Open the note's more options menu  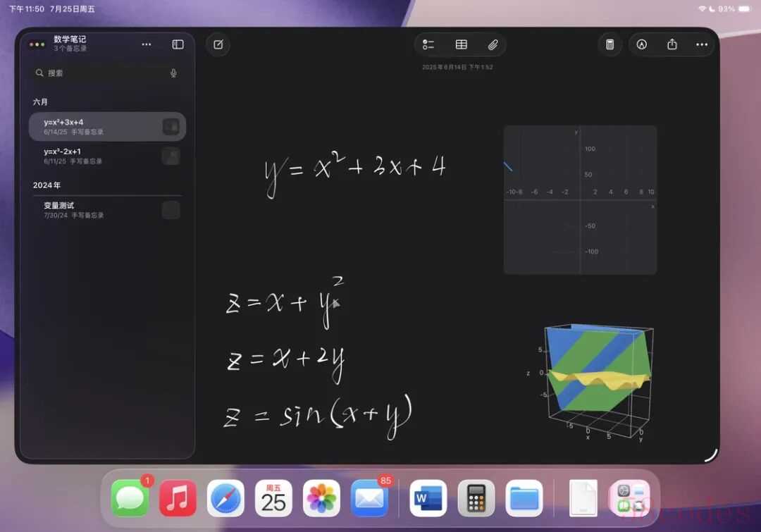pos(702,44)
